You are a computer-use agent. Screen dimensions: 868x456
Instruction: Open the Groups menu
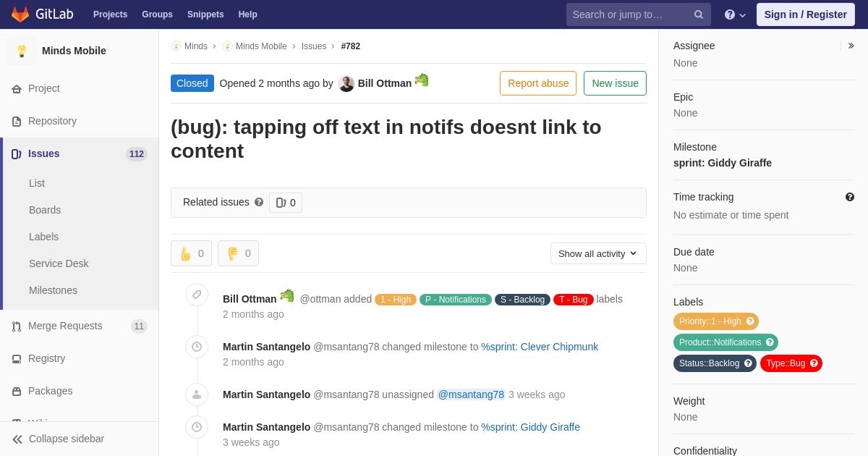[157, 14]
